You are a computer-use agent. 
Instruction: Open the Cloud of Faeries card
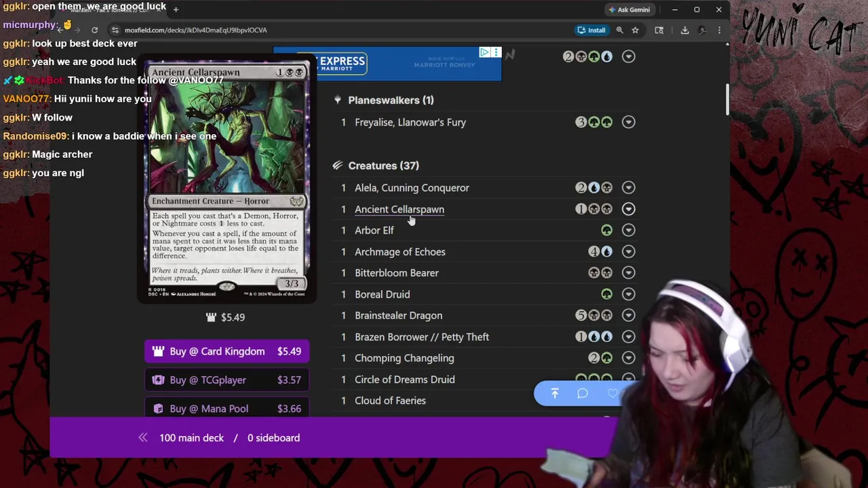[391, 401]
